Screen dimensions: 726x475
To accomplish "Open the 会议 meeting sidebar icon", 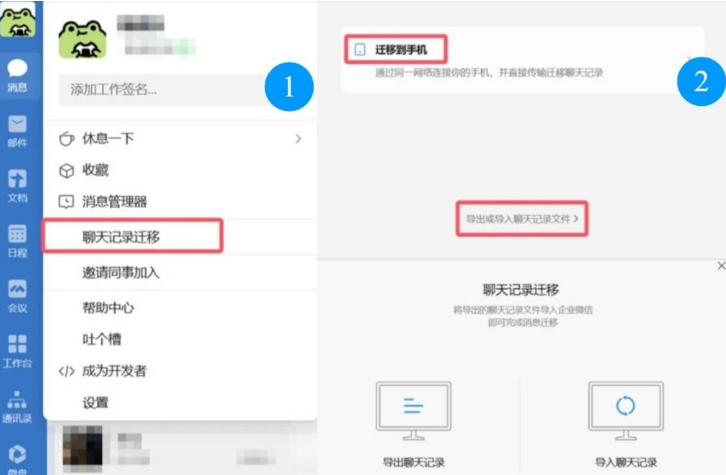I will pyautogui.click(x=17, y=296).
